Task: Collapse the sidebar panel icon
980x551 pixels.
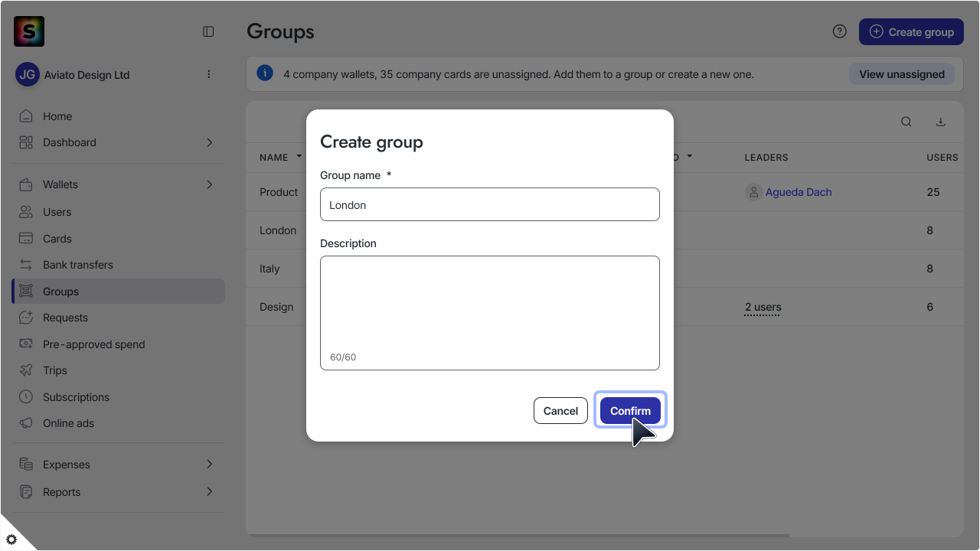Action: pyautogui.click(x=208, y=31)
